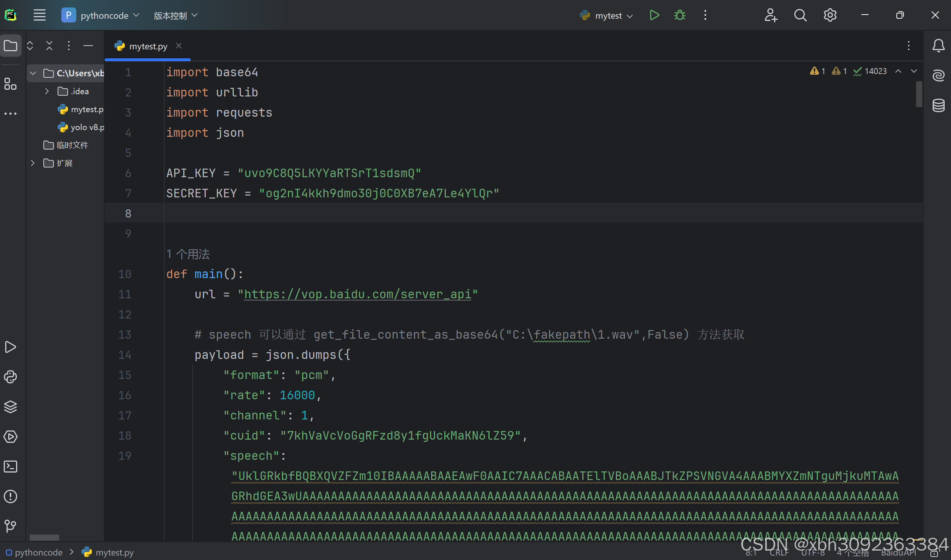The height and width of the screenshot is (560, 951).
Task: Toggle the read-only lock in status bar
Action: [934, 554]
